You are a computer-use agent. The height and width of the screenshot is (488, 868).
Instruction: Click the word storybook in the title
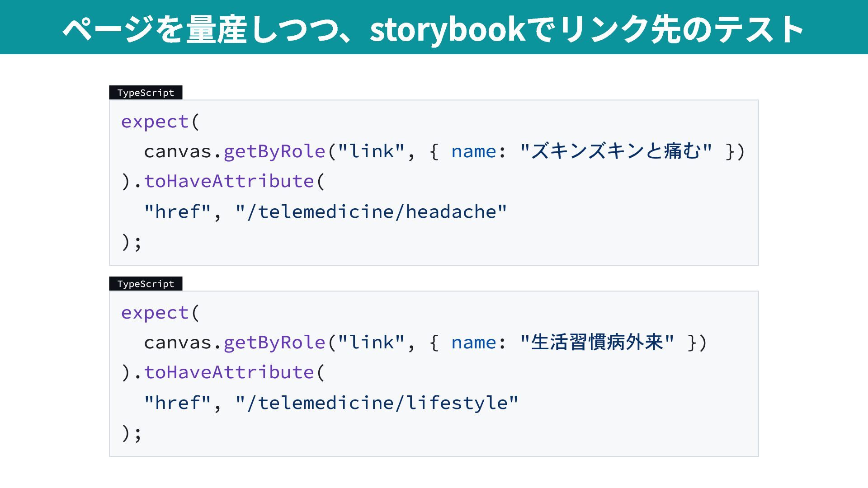(x=448, y=29)
